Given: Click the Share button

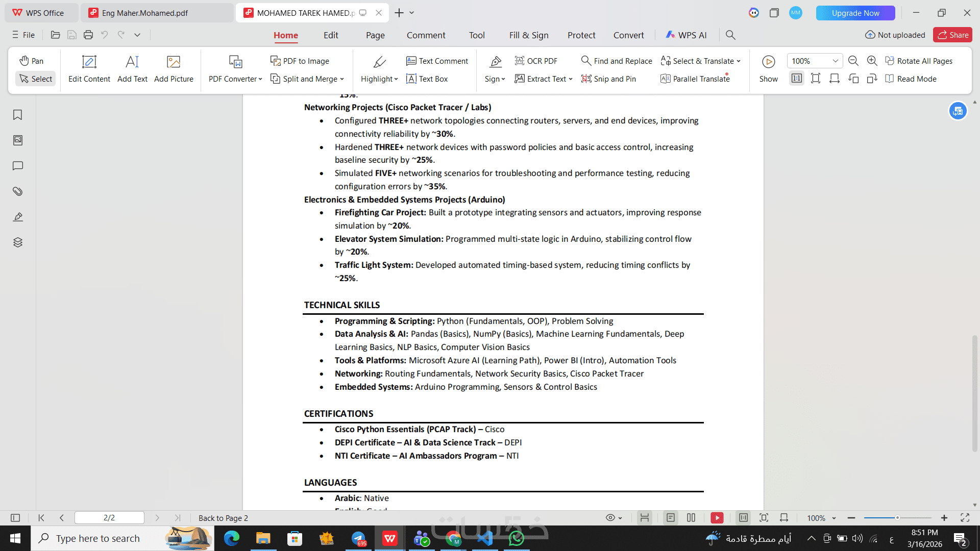Looking at the screenshot, I should coord(952,35).
